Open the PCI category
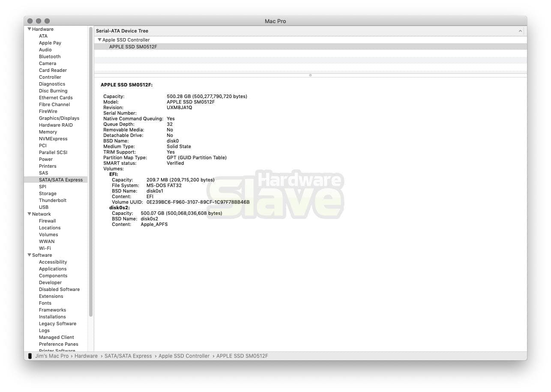 pos(43,146)
